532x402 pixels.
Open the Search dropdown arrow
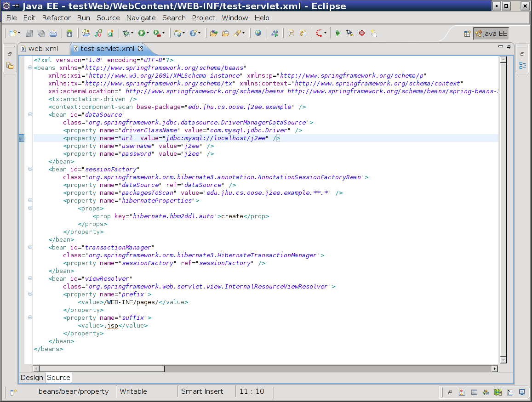pos(243,33)
